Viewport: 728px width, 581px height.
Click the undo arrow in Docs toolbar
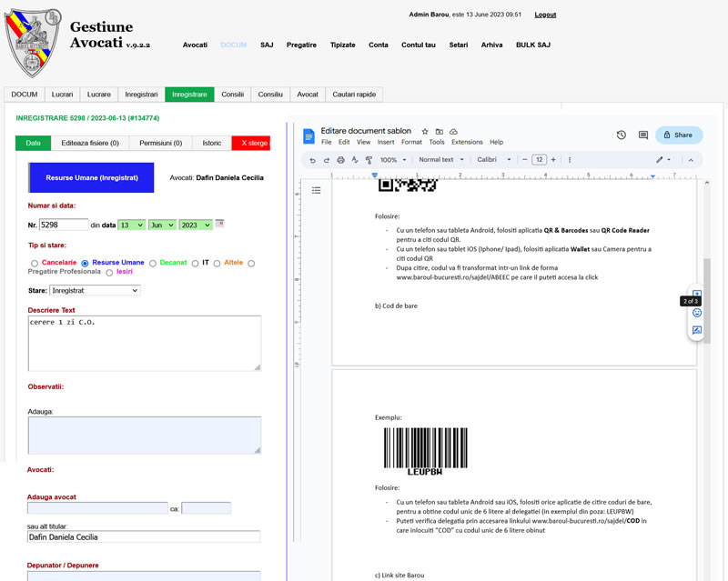point(312,160)
